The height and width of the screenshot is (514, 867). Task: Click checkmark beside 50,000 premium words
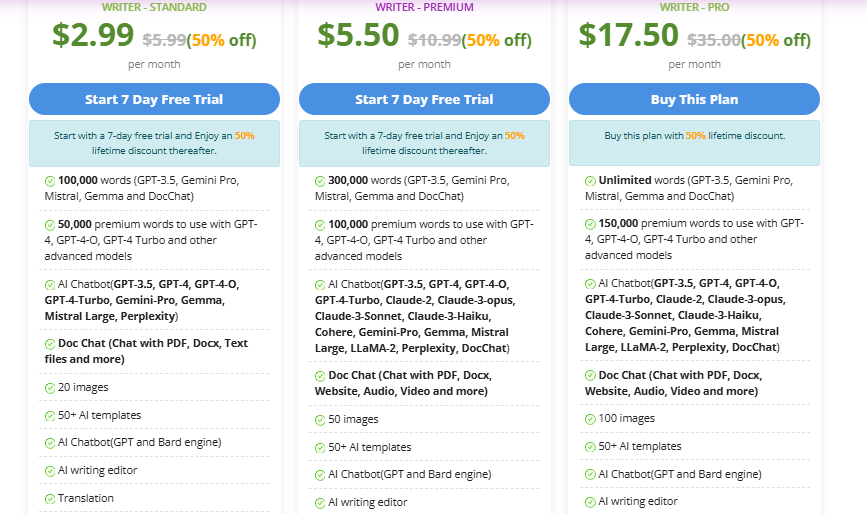[50, 225]
